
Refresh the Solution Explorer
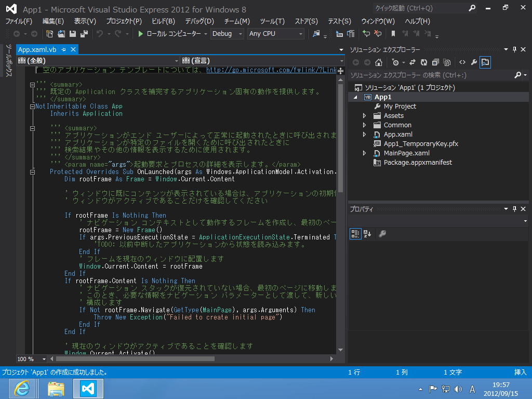[424, 62]
